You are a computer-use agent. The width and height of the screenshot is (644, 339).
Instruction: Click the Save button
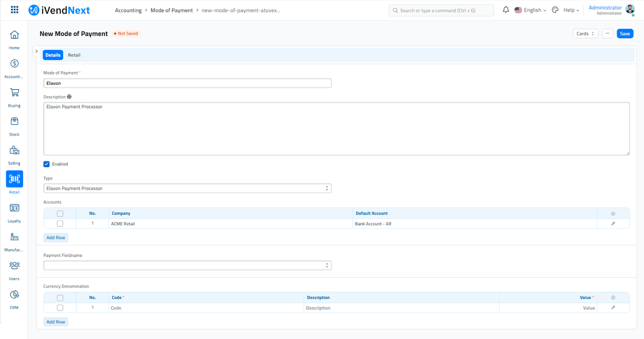625,34
